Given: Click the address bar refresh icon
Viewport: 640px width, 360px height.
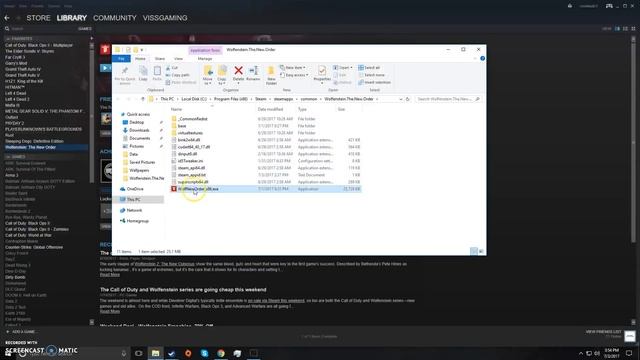Looking at the screenshot, I should click(407, 99).
